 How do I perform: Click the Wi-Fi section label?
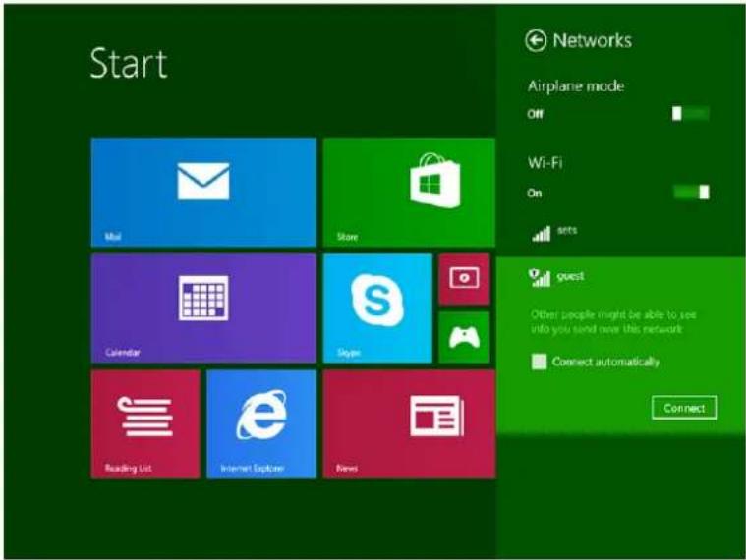tap(545, 162)
